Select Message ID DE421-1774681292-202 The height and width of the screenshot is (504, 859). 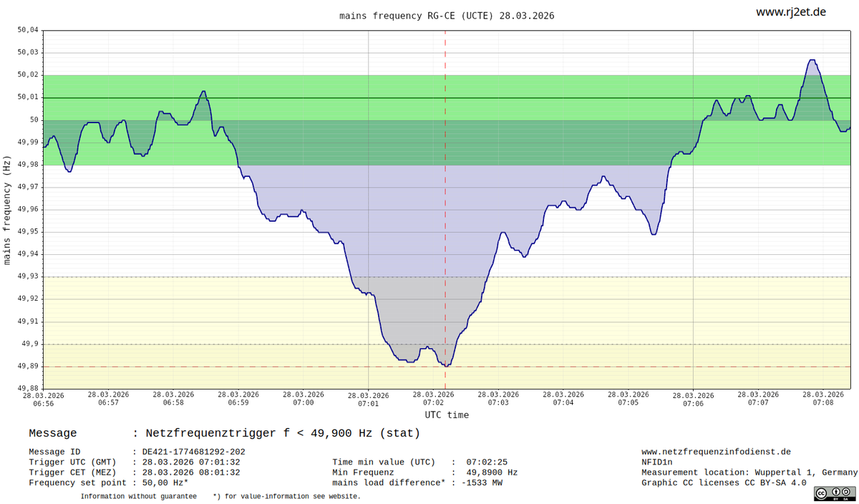point(193,452)
